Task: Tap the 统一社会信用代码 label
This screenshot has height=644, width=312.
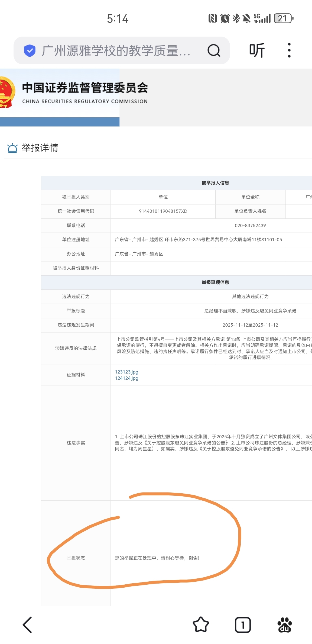Action: 76,211
